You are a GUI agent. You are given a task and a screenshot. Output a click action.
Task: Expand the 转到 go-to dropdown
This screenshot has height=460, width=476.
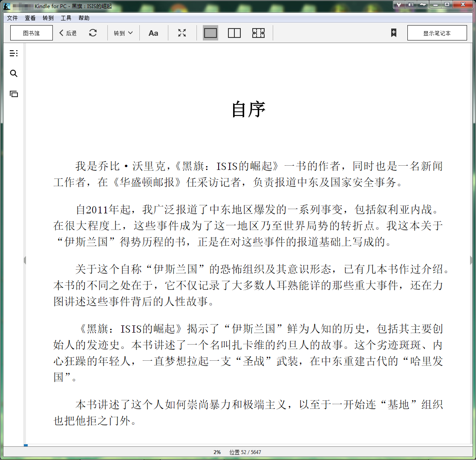123,33
